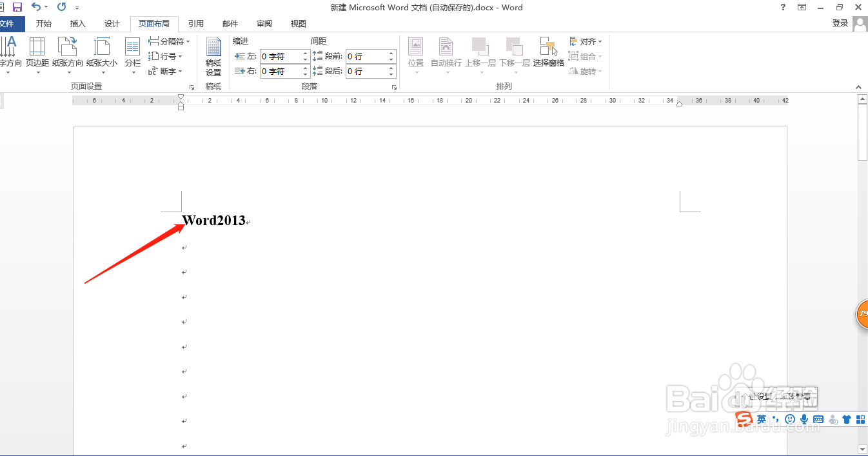The image size is (868, 456).
Task: Click the 段前 spacing before field
Action: [x=366, y=56]
